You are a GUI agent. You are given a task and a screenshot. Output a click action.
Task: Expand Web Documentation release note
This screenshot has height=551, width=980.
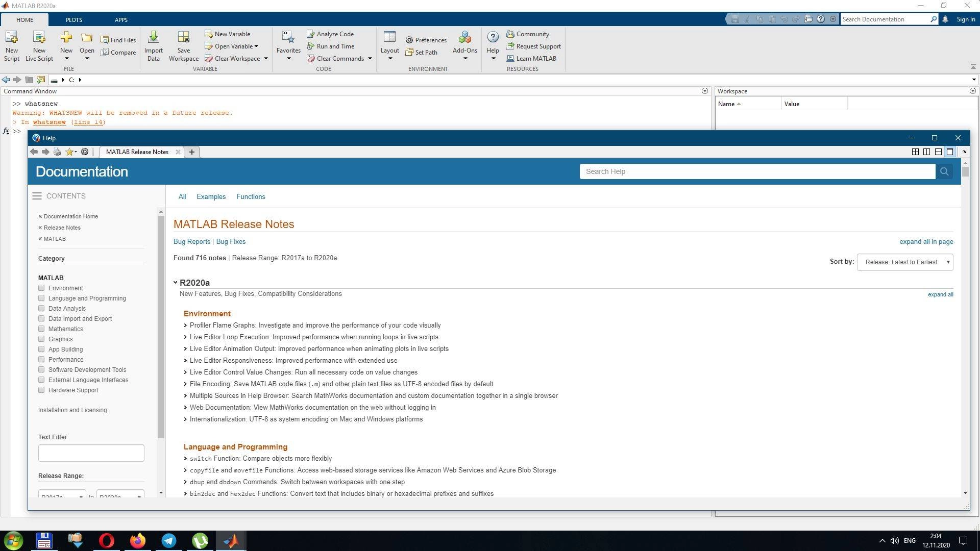point(185,408)
